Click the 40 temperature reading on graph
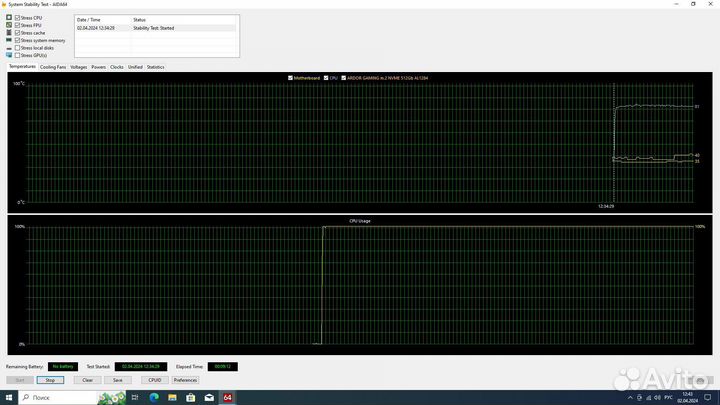Screen dimensions: 720x405 697,155
